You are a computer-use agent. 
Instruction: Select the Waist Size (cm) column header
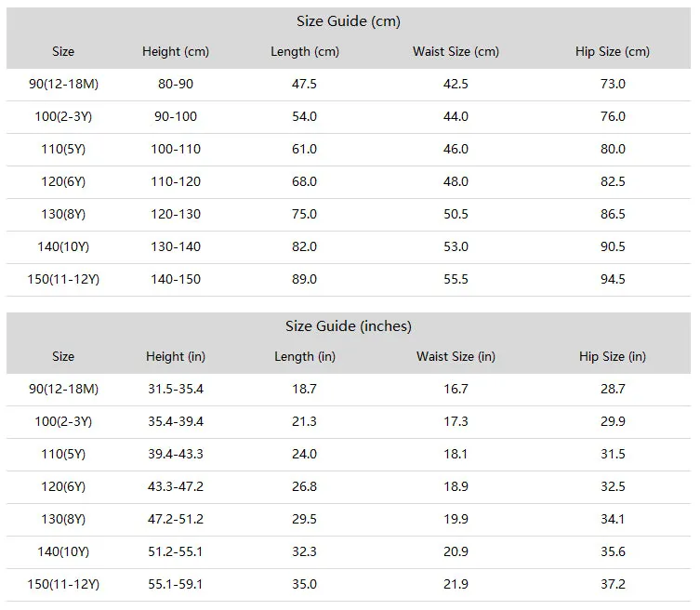coord(456,51)
